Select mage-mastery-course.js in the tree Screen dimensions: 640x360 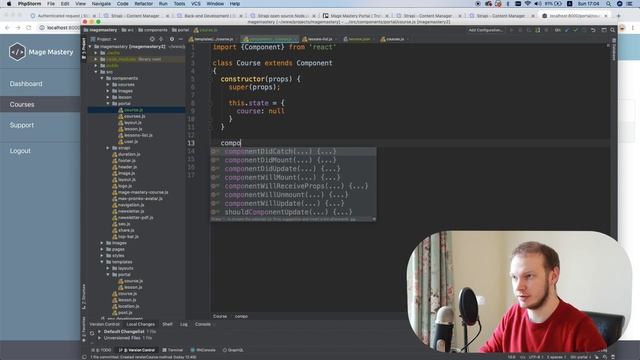click(x=142, y=192)
